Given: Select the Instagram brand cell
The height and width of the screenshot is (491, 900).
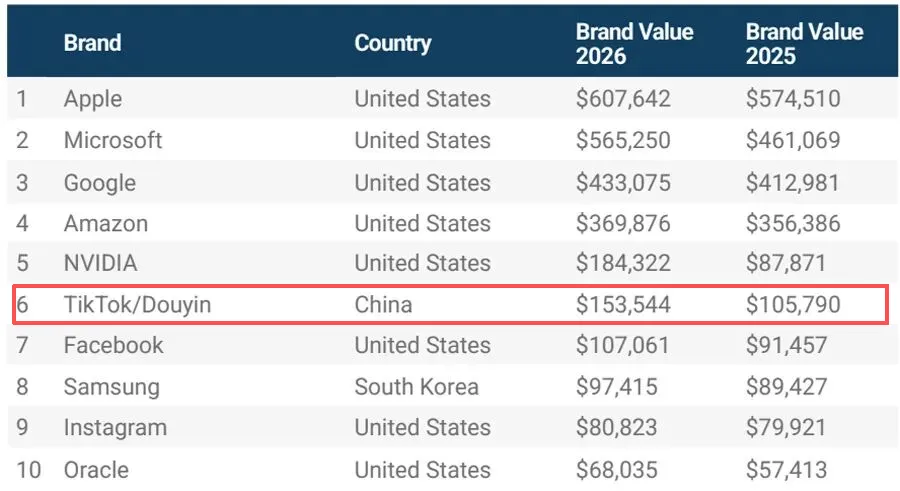Looking at the screenshot, I should (115, 427).
